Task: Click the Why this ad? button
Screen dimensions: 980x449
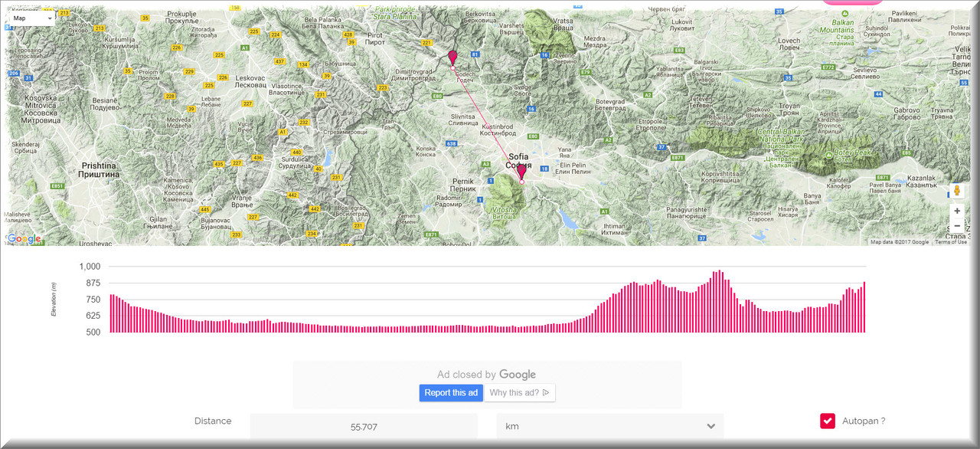Action: tap(520, 393)
